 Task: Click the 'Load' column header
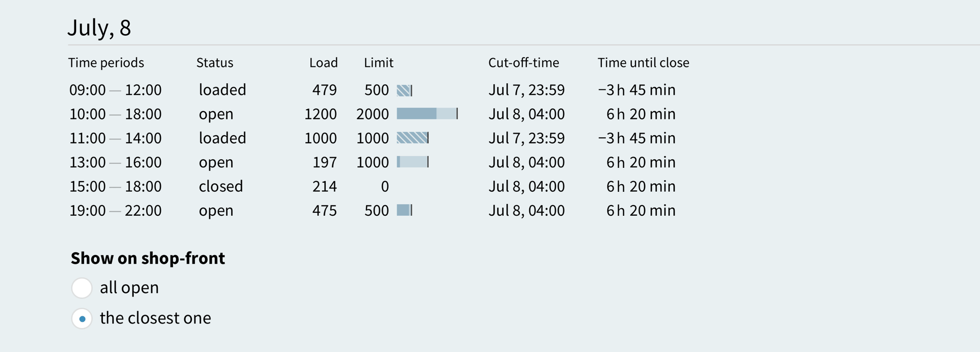[323, 63]
